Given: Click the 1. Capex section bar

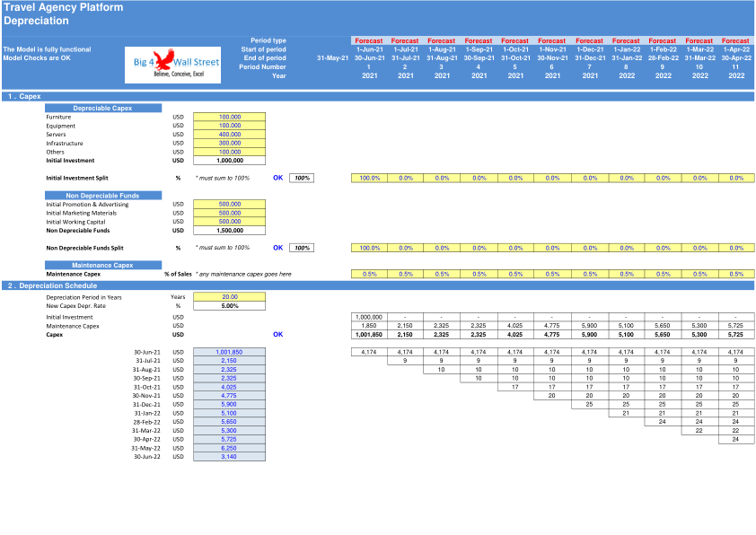Looking at the screenshot, I should (378, 96).
